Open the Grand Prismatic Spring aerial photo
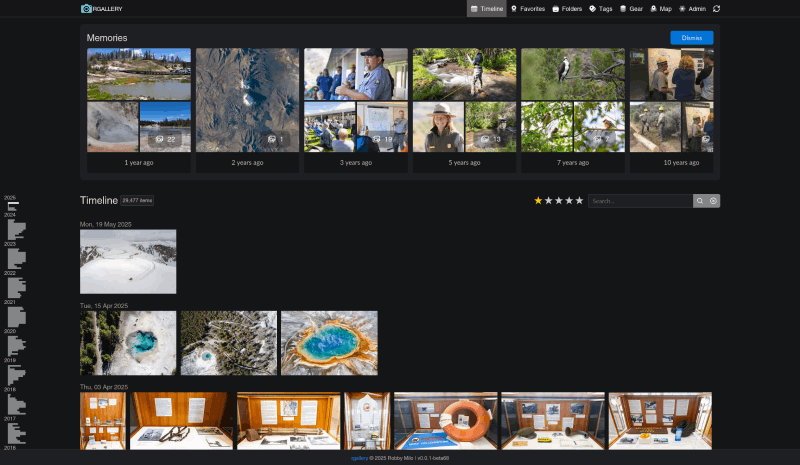The width and height of the screenshot is (800, 465). [x=329, y=343]
